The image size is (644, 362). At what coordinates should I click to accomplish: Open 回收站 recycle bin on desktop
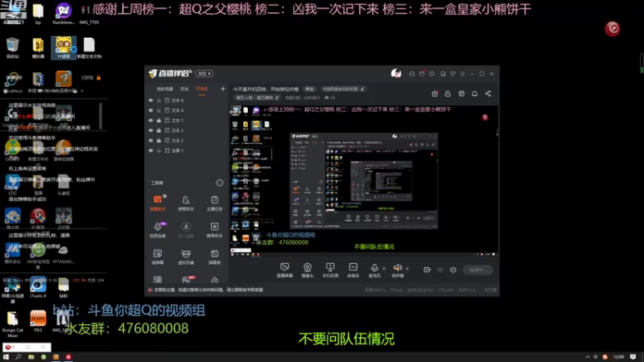[13, 47]
